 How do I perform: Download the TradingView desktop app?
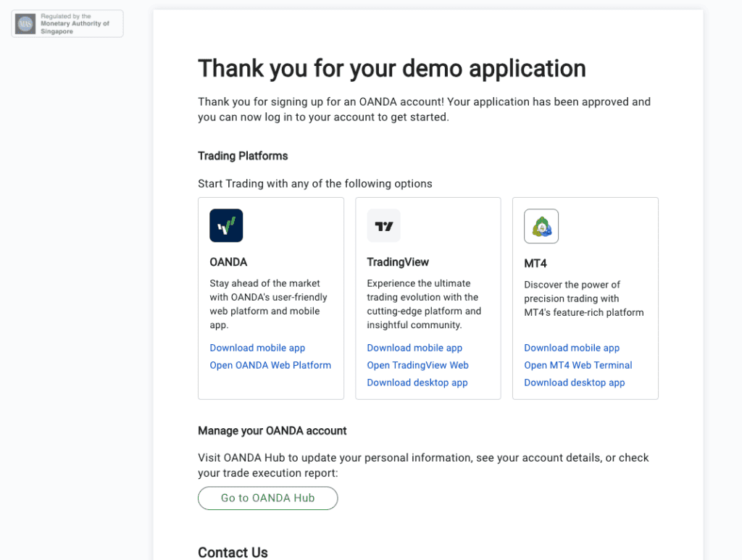[417, 383]
